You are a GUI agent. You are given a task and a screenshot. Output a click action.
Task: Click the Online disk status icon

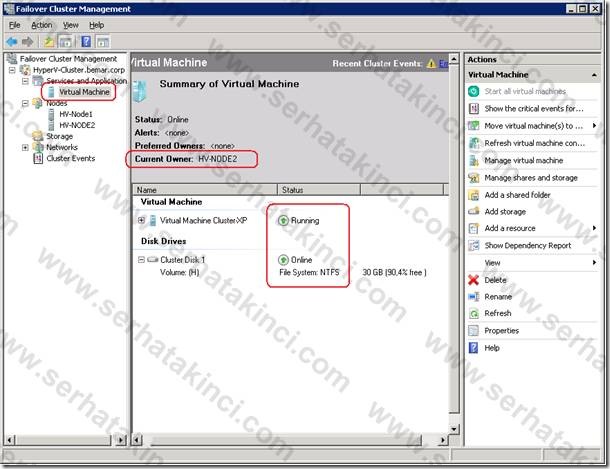click(283, 259)
